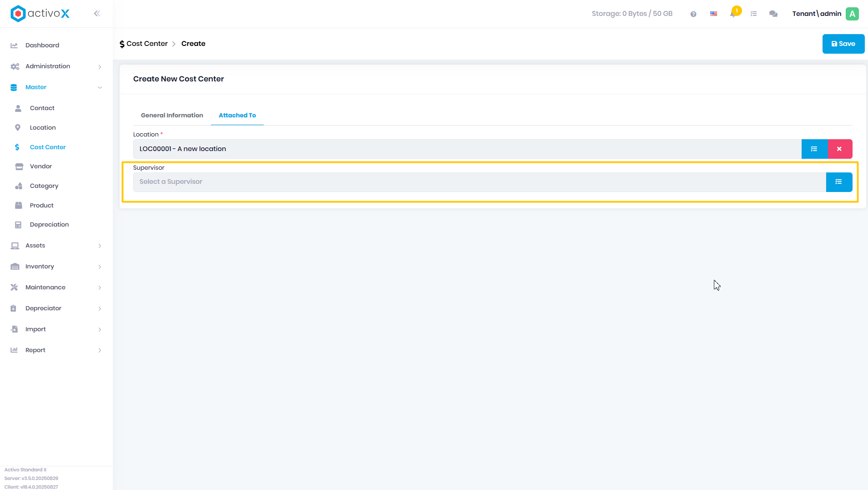Open notifications bell icon

point(733,14)
